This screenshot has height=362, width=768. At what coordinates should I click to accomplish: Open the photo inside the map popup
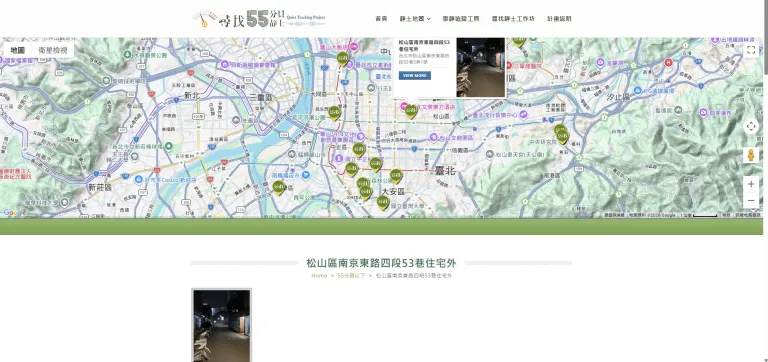(x=480, y=67)
